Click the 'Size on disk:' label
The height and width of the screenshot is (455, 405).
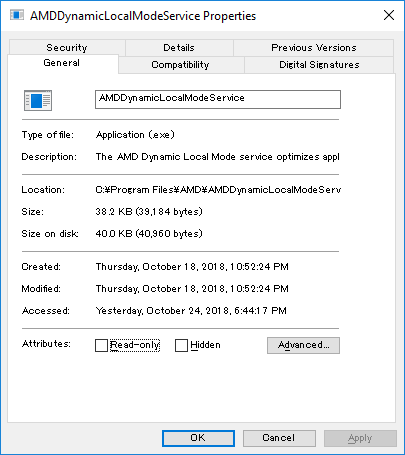click(x=50, y=234)
